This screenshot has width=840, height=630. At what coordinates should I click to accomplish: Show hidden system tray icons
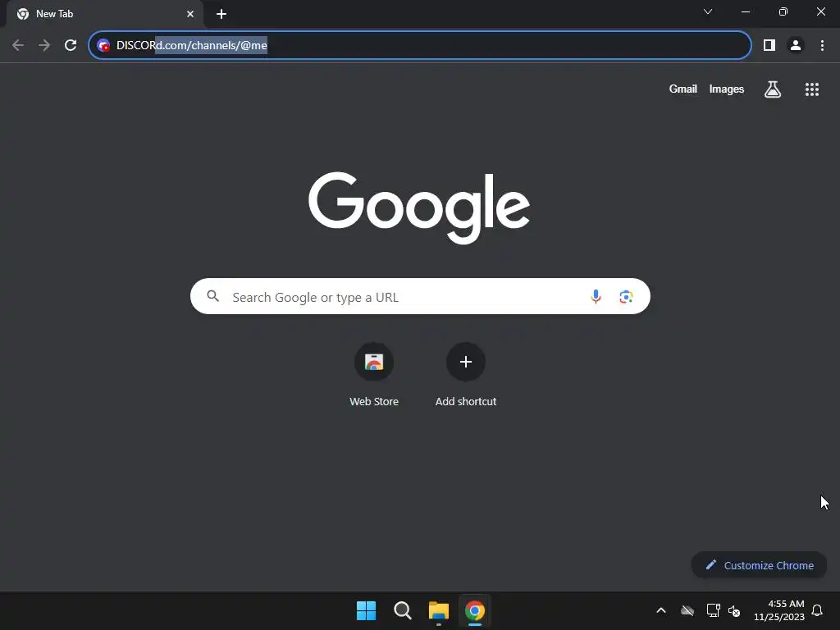click(661, 610)
